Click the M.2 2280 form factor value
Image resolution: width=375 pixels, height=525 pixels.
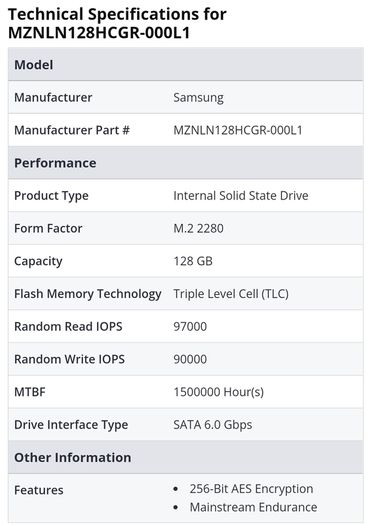pos(198,228)
